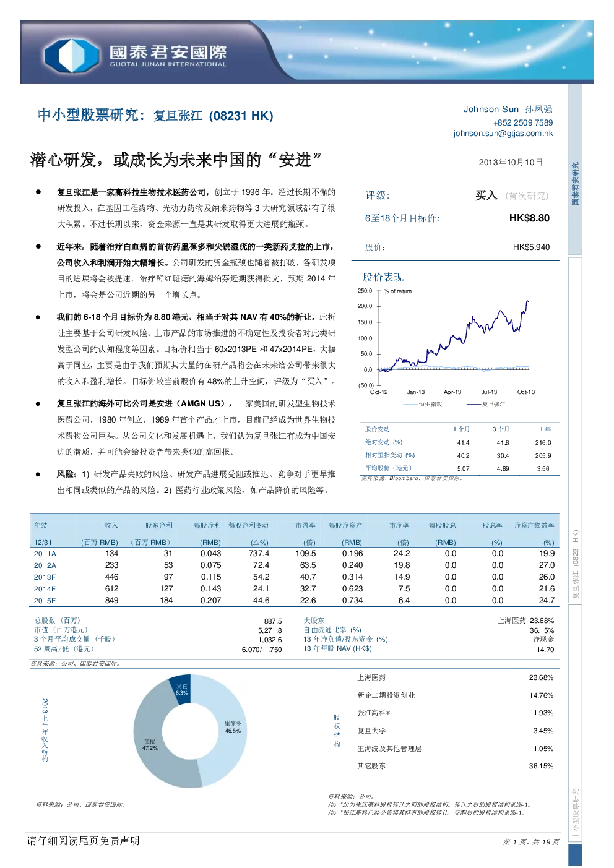The height and width of the screenshot is (868, 614).
Task: Select the current share price HK$5.940
Action: pos(531,247)
